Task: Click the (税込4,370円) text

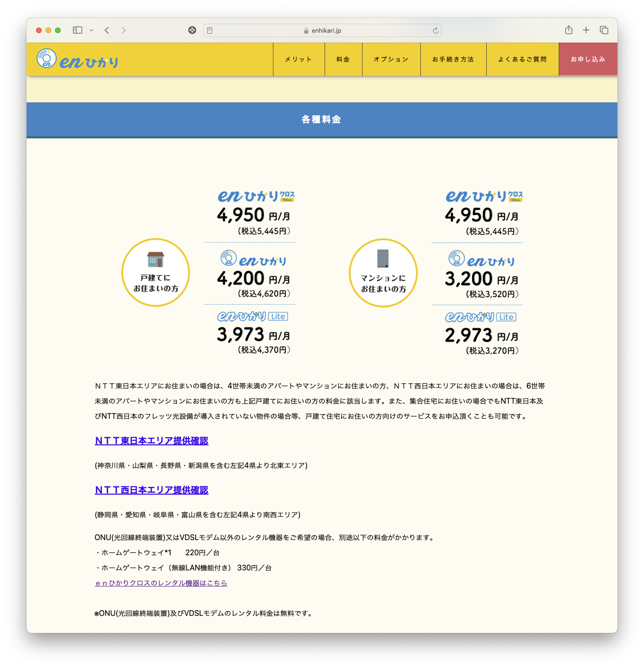Action: tap(264, 350)
